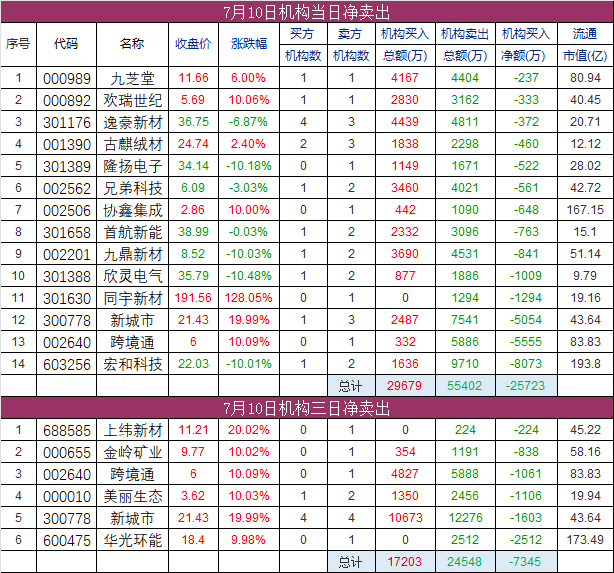Select net amount -5054 cell
The width and height of the screenshot is (614, 573).
pos(526,320)
